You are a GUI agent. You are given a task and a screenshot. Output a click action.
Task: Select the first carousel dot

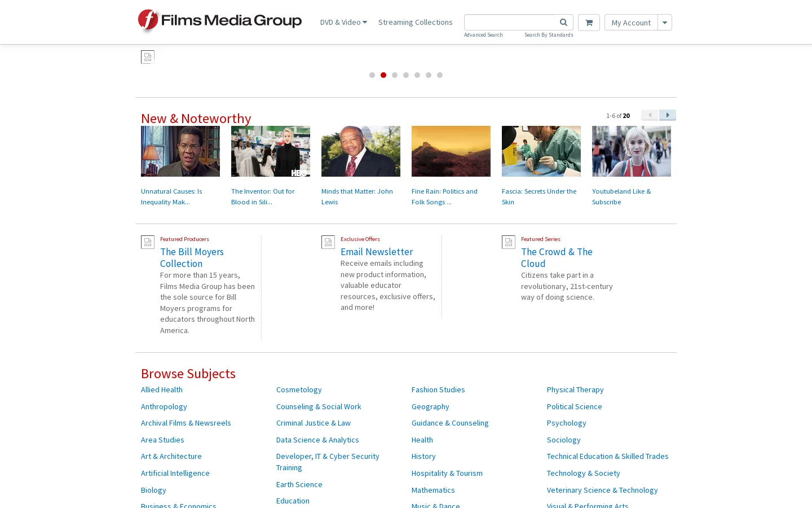point(372,75)
